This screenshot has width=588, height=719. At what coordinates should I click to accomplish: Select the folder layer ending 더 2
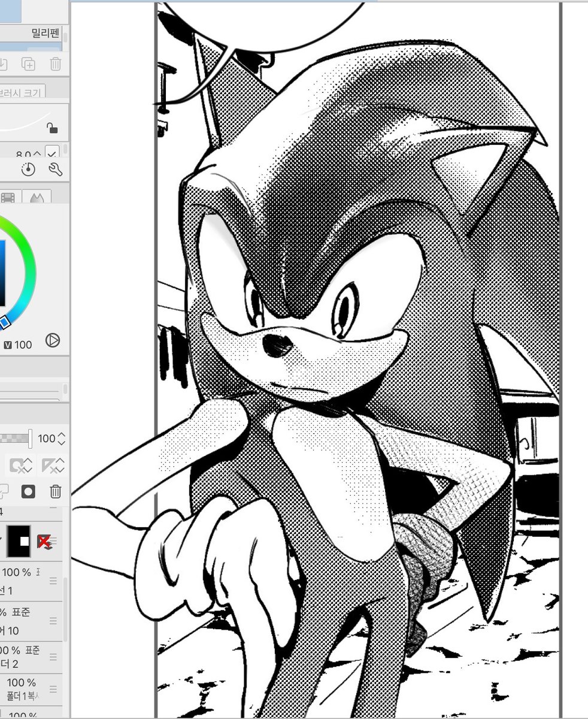click(30, 657)
